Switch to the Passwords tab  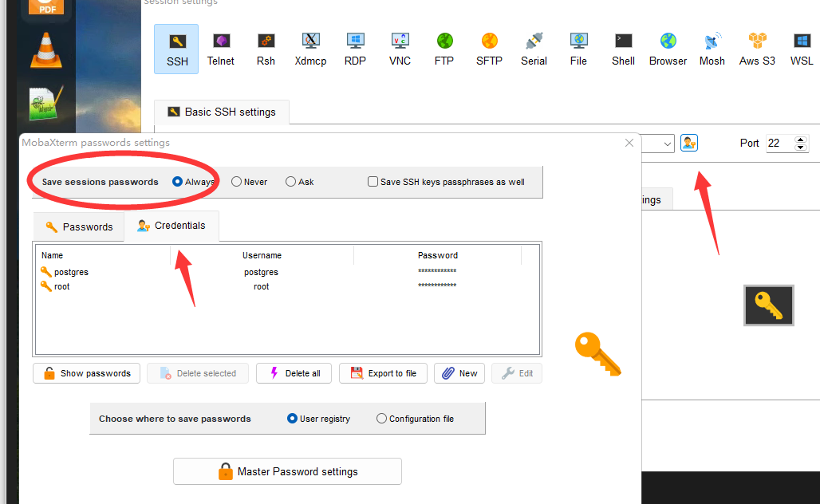click(x=79, y=227)
